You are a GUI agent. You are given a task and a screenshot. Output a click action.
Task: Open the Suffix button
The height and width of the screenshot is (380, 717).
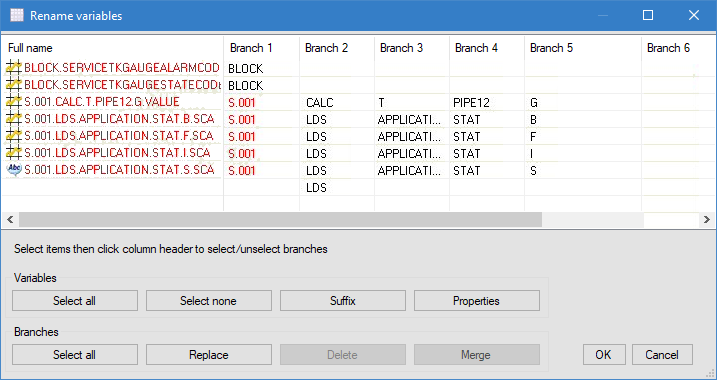tap(342, 301)
